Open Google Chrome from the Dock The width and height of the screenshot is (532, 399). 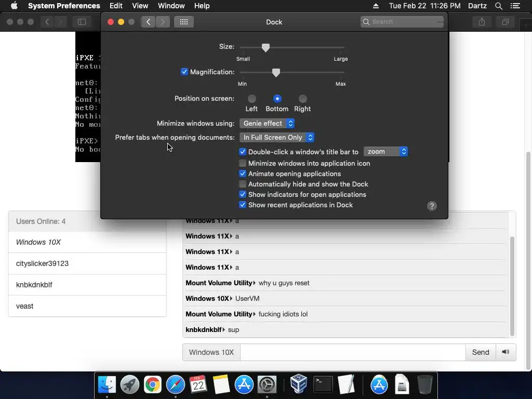pos(153,385)
